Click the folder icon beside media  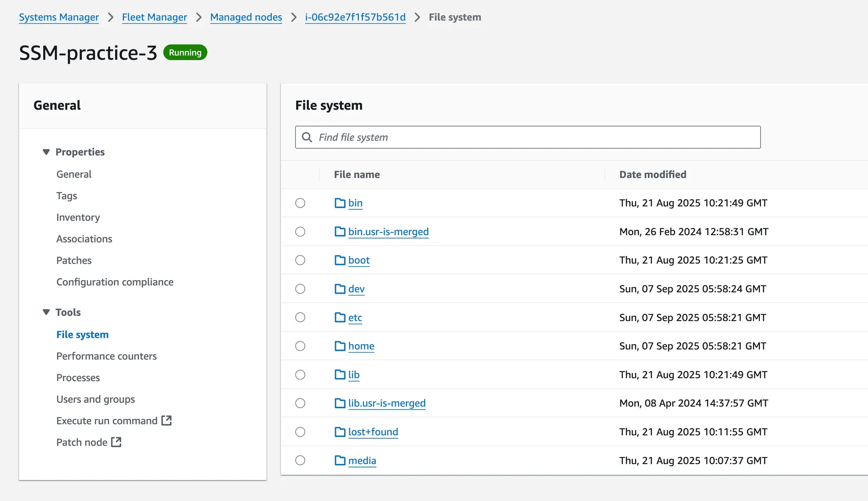340,460
